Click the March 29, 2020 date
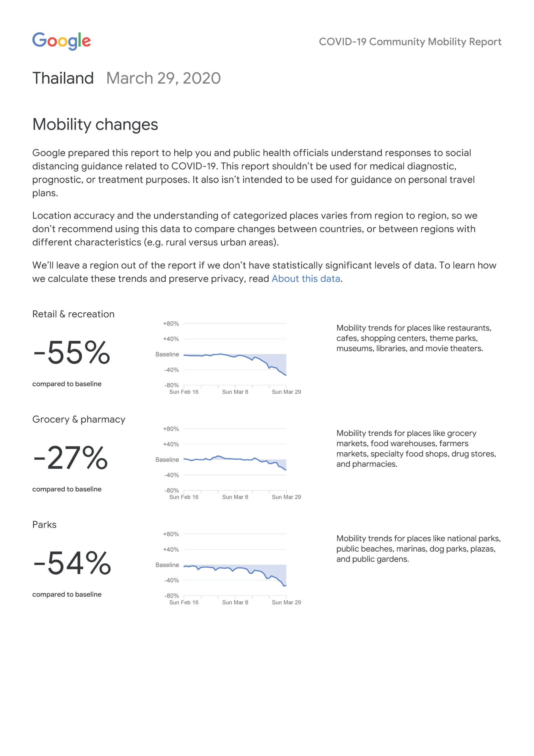The image size is (534, 756). pyautogui.click(x=163, y=78)
